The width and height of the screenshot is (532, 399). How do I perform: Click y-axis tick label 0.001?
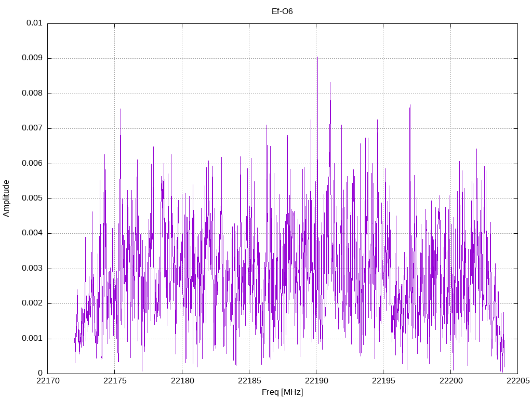point(32,338)
